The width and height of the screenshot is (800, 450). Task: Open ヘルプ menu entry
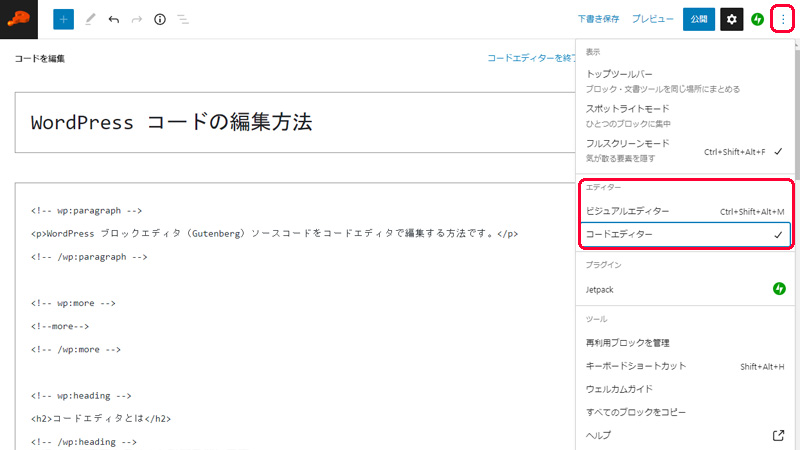685,435
